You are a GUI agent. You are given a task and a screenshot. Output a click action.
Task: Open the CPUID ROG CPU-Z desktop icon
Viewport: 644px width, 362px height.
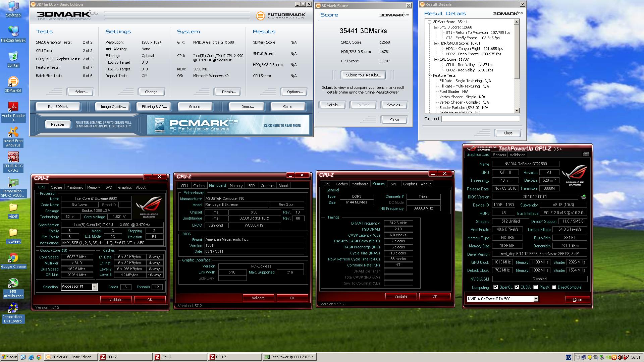[x=13, y=157]
